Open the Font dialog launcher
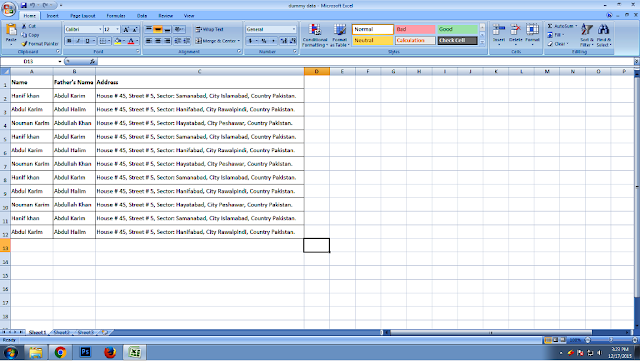Viewport: 640px width, 361px height. click(x=138, y=51)
